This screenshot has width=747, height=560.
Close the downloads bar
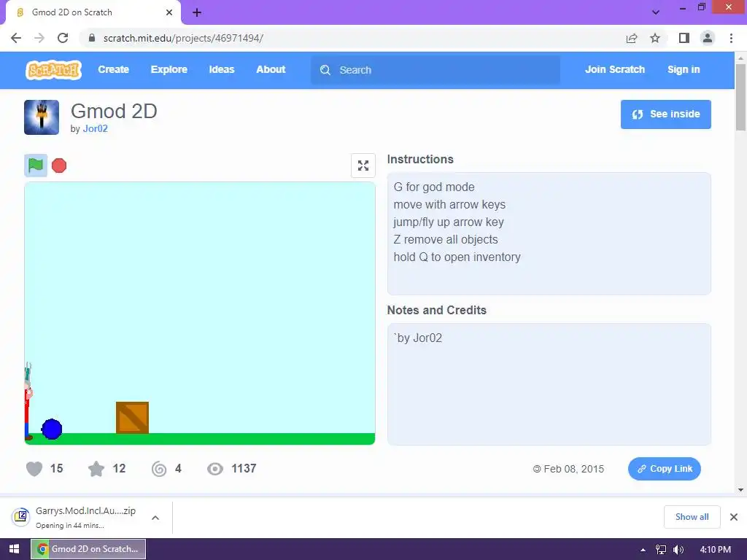[x=734, y=517]
